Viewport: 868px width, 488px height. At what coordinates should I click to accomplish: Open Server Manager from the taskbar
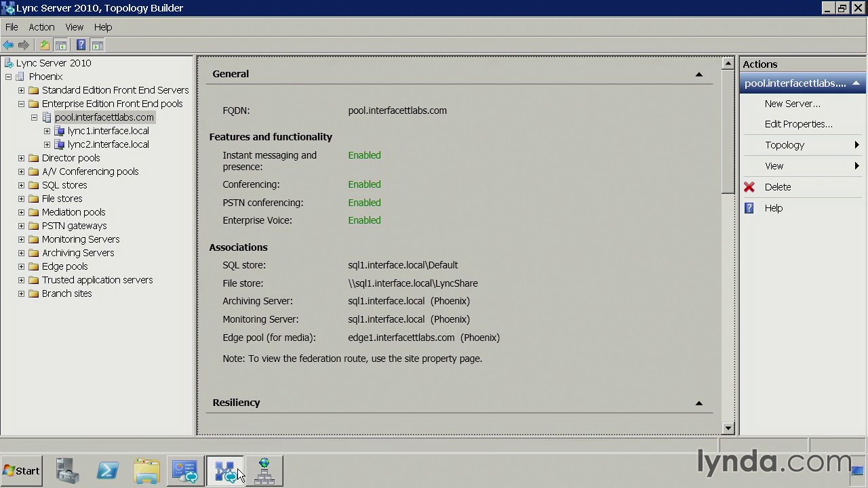pyautogui.click(x=68, y=471)
